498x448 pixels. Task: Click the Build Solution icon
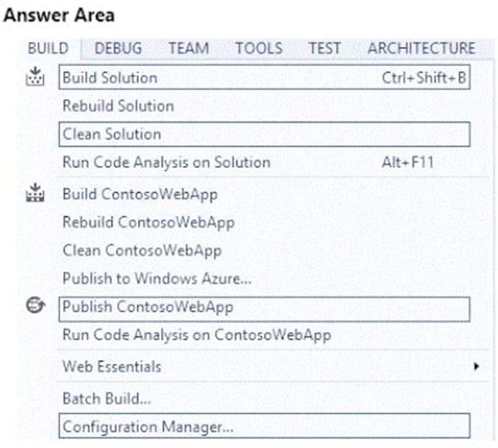click(35, 76)
